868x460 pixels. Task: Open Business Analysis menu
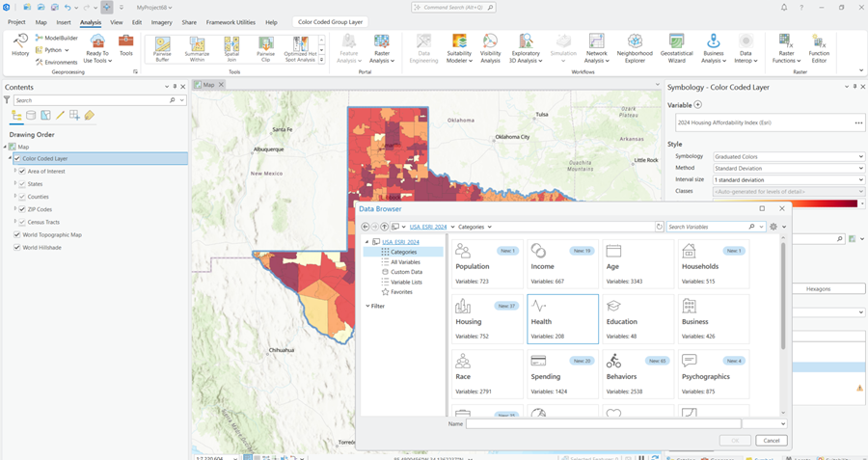click(x=713, y=49)
